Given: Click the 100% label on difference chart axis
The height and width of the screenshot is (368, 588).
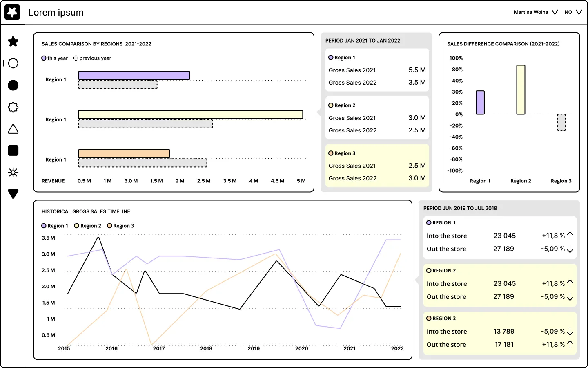Looking at the screenshot, I should tap(456, 58).
